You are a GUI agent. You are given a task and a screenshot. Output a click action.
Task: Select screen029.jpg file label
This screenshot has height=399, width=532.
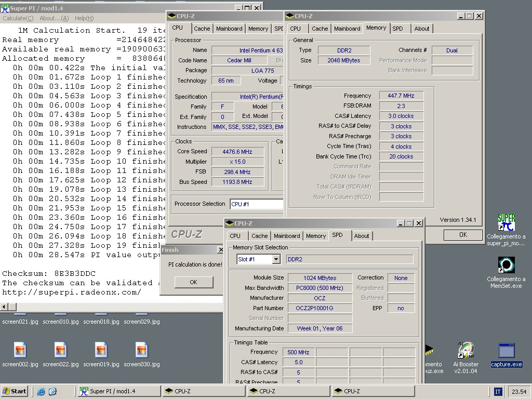click(141, 322)
